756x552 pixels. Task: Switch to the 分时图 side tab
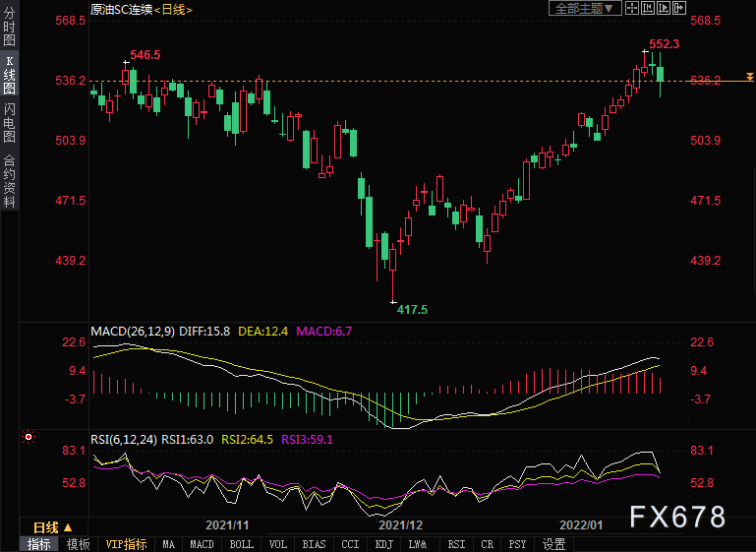coord(9,28)
